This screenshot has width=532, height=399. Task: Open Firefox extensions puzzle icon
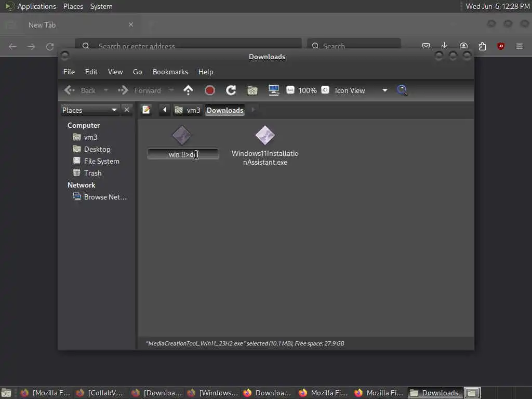point(482,46)
